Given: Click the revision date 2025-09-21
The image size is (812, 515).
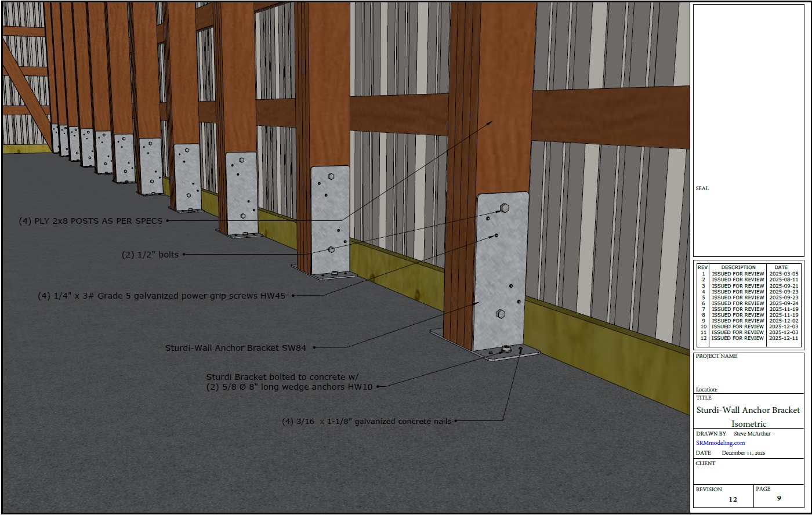Looking at the screenshot, I should (784, 286).
